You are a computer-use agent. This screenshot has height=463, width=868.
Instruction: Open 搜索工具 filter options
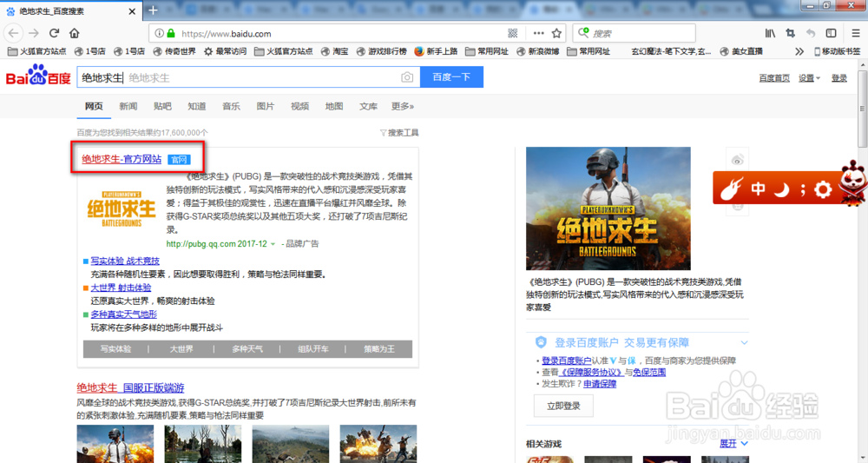pos(399,133)
